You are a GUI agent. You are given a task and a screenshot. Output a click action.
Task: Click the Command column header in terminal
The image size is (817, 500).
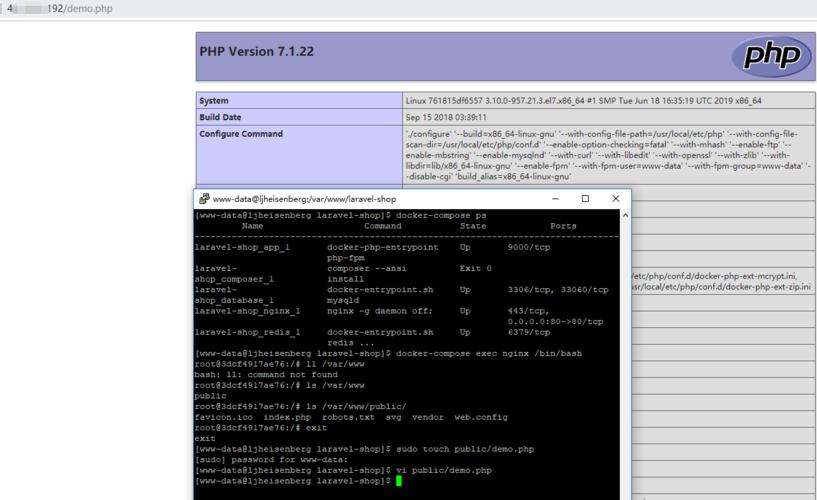[383, 226]
